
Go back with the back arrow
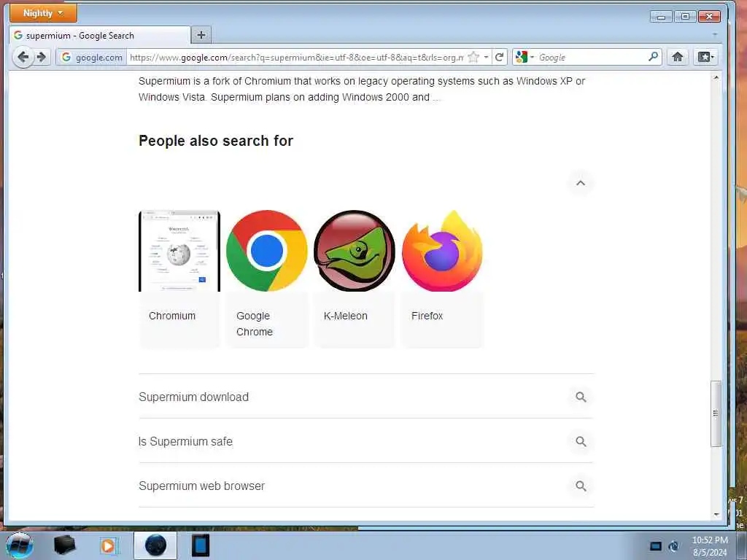click(x=23, y=57)
